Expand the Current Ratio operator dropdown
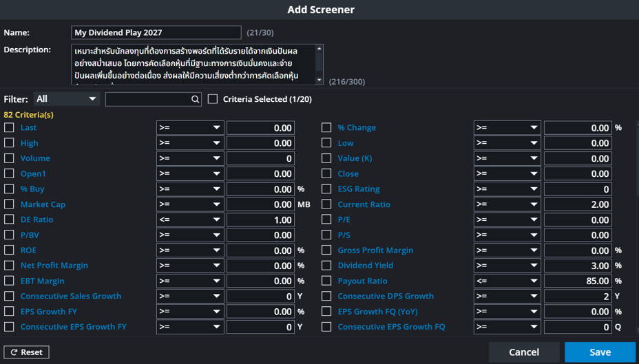Viewport: 639px width, 364px height. tap(507, 204)
